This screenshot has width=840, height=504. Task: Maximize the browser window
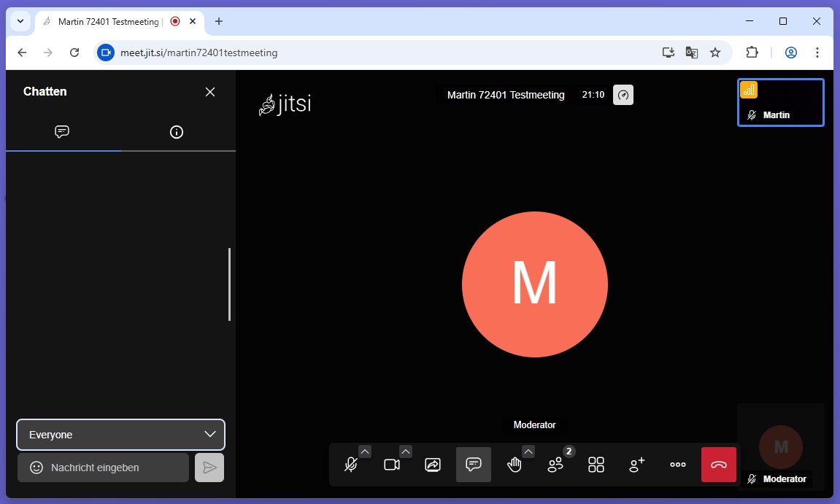point(782,21)
